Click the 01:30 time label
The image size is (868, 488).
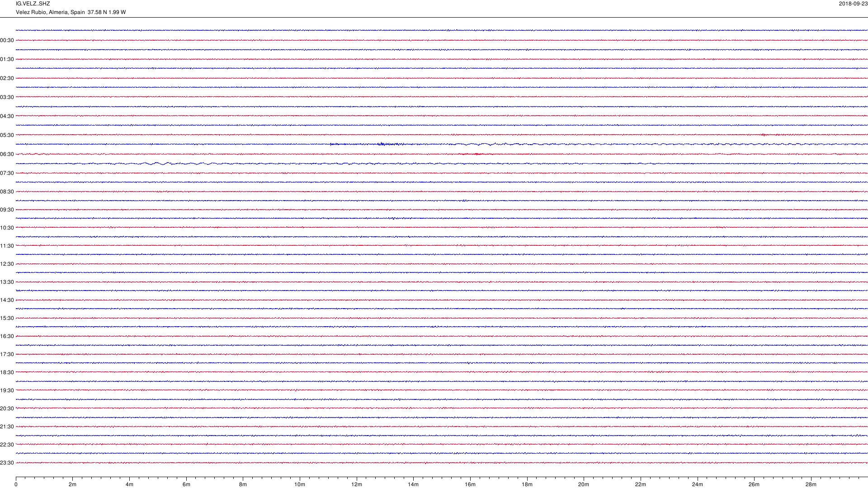click(x=7, y=59)
